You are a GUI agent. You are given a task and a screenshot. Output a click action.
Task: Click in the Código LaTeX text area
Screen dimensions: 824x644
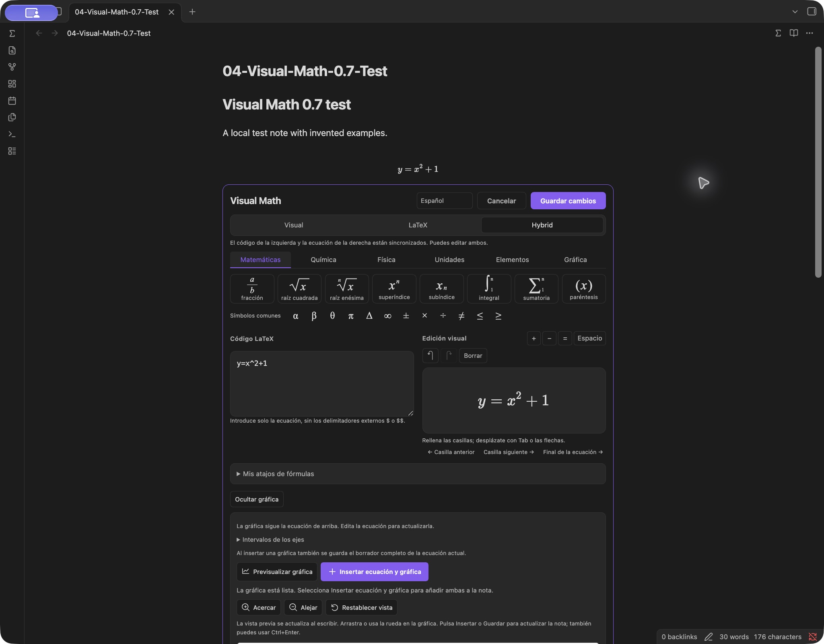[x=322, y=384]
